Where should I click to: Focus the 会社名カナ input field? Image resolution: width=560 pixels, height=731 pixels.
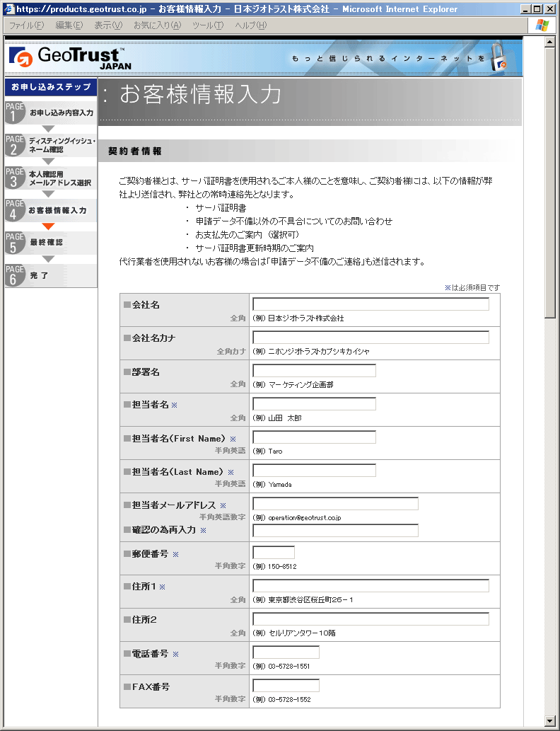coord(371,338)
